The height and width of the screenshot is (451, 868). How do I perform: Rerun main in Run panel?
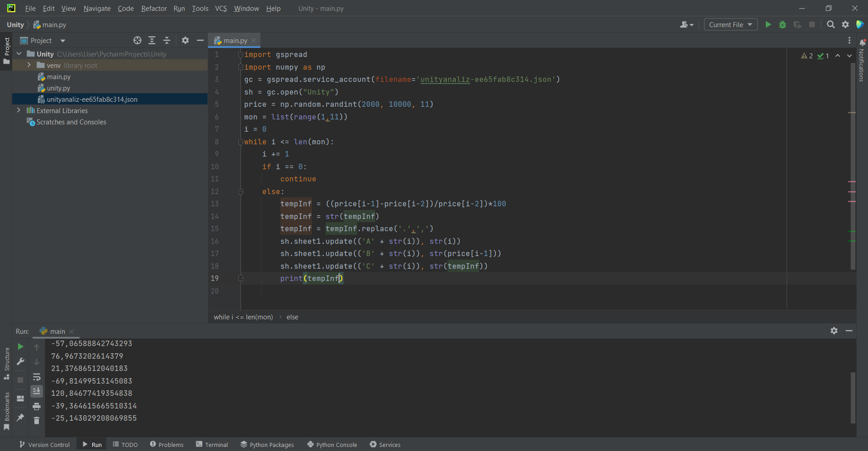(x=20, y=347)
